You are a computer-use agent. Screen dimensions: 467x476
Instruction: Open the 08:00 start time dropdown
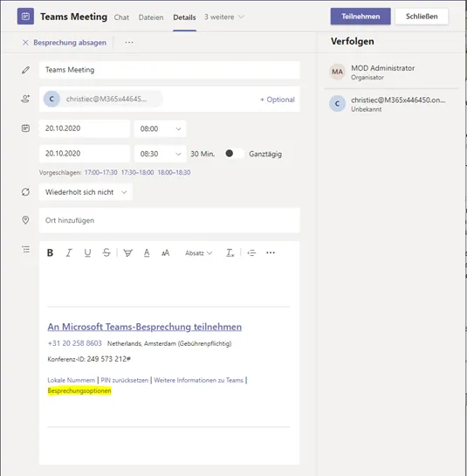161,128
